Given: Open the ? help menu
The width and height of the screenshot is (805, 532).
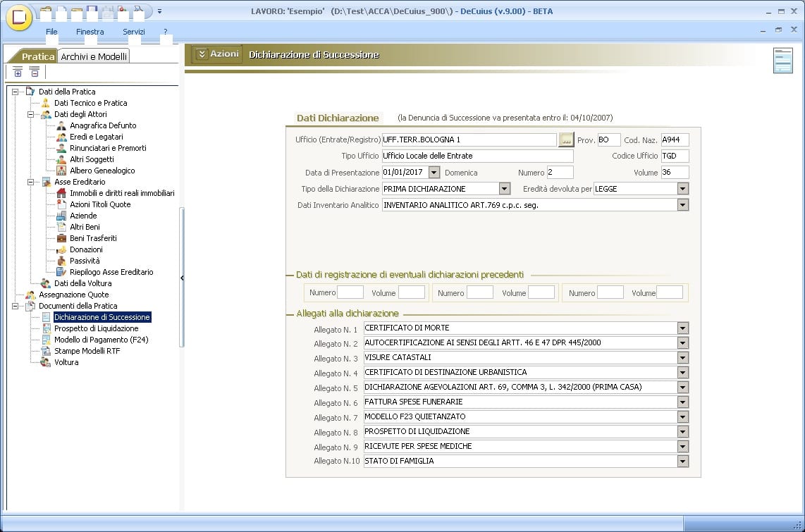Looking at the screenshot, I should point(166,32).
